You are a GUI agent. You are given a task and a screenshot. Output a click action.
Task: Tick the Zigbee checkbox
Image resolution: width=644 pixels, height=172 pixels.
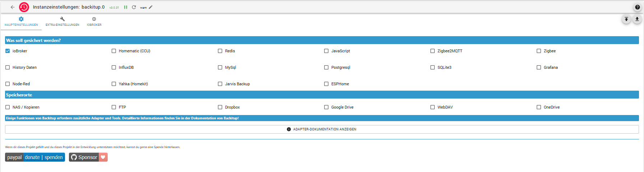(539, 51)
